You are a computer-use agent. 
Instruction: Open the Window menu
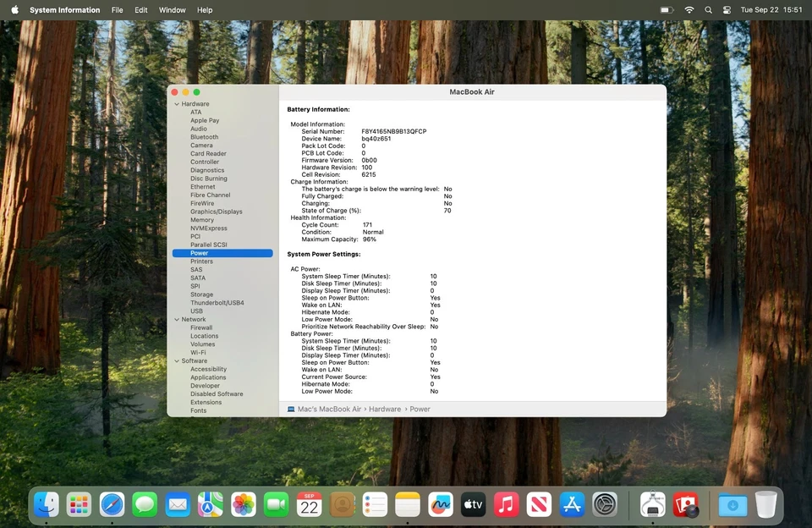click(x=172, y=10)
